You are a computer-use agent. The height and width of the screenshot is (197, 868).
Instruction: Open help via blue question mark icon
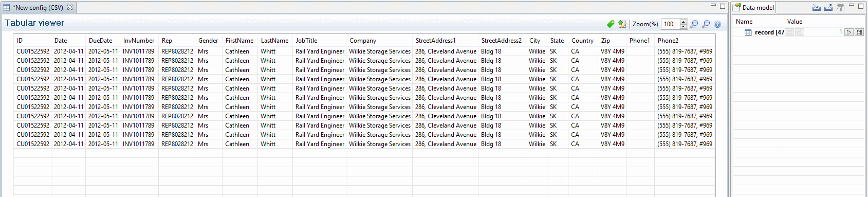point(718,24)
